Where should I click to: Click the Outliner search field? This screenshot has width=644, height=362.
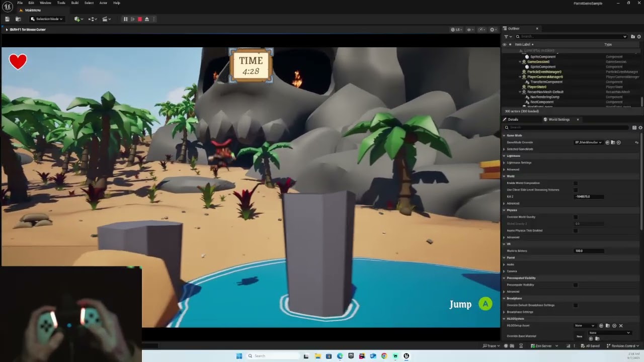click(572, 37)
